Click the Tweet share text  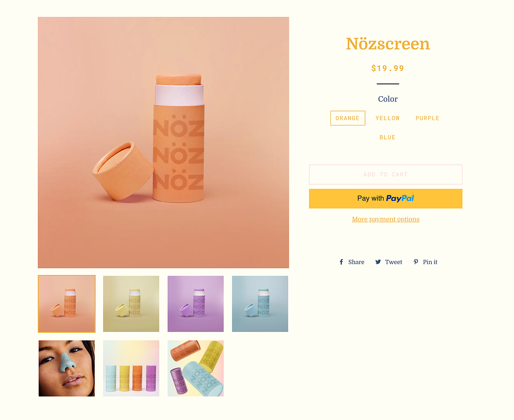click(x=394, y=262)
